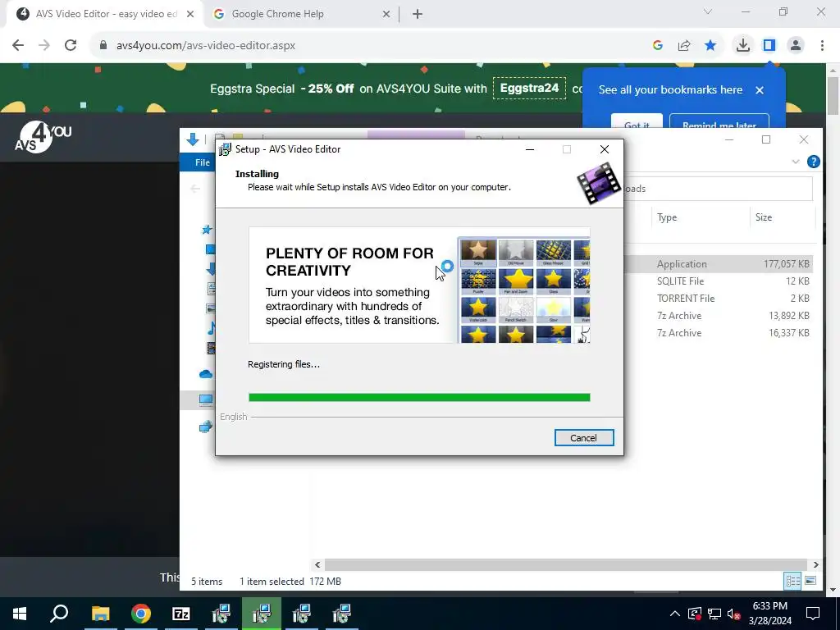The height and width of the screenshot is (630, 840).
Task: Select the SQLITE File row
Action: coord(718,281)
